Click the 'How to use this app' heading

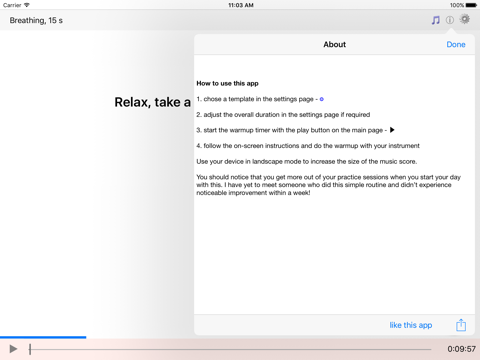coord(227,83)
